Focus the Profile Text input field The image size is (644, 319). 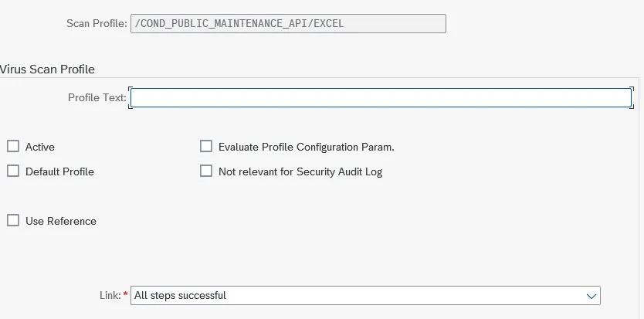[381, 98]
